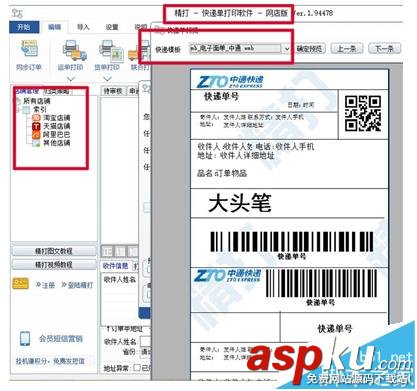The height and width of the screenshot is (391, 417).
Task: Click the 大头笔 text in the preview
Action: point(240,202)
